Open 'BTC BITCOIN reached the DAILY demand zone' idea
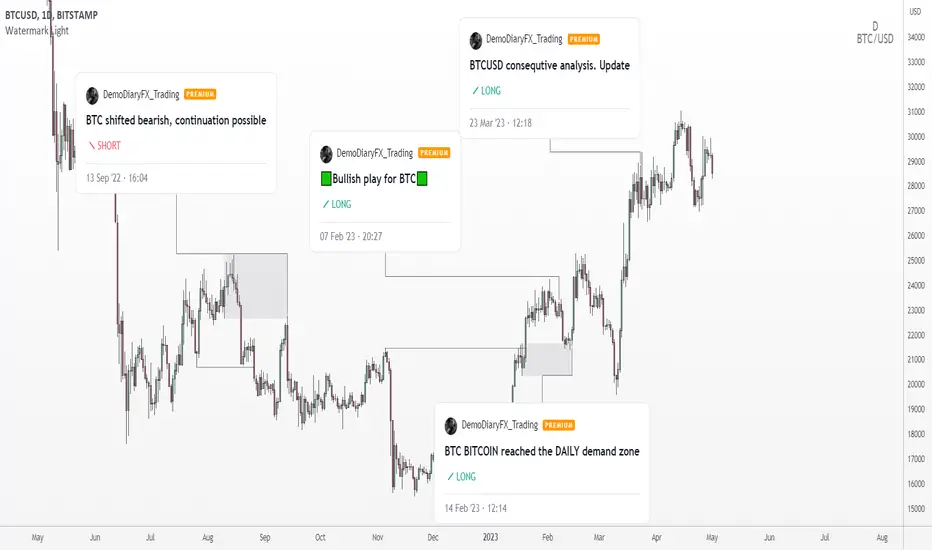Image resolution: width=932 pixels, height=550 pixels. [542, 451]
